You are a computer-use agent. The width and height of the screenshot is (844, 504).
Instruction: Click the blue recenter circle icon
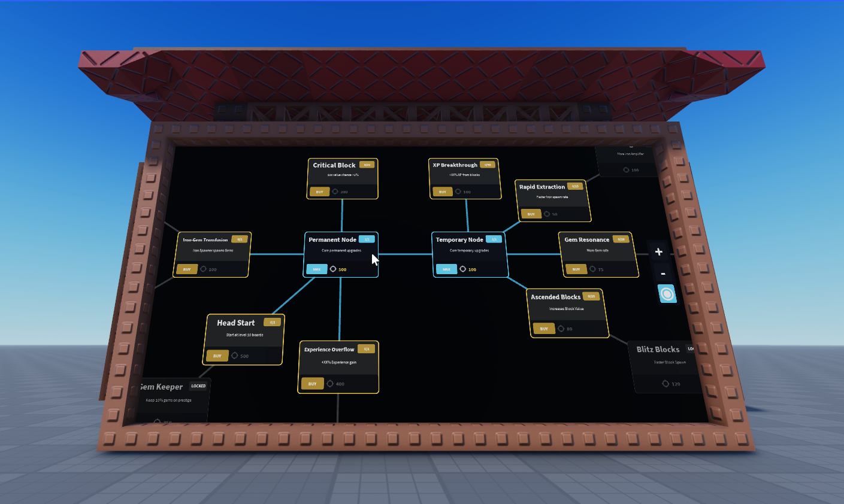coord(667,293)
